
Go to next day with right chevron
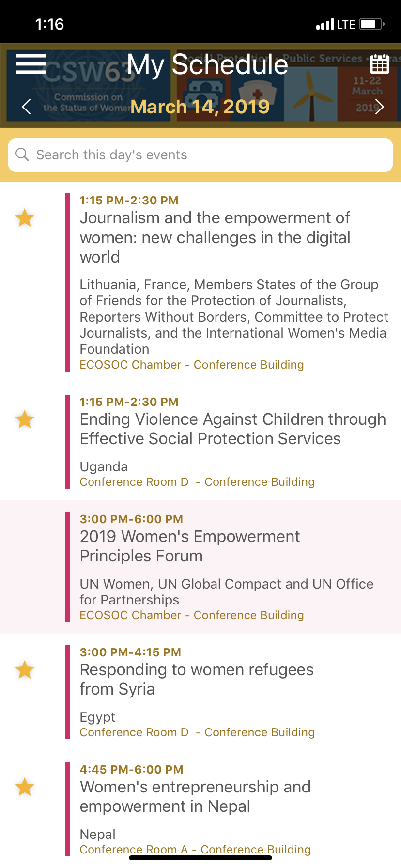tap(379, 107)
